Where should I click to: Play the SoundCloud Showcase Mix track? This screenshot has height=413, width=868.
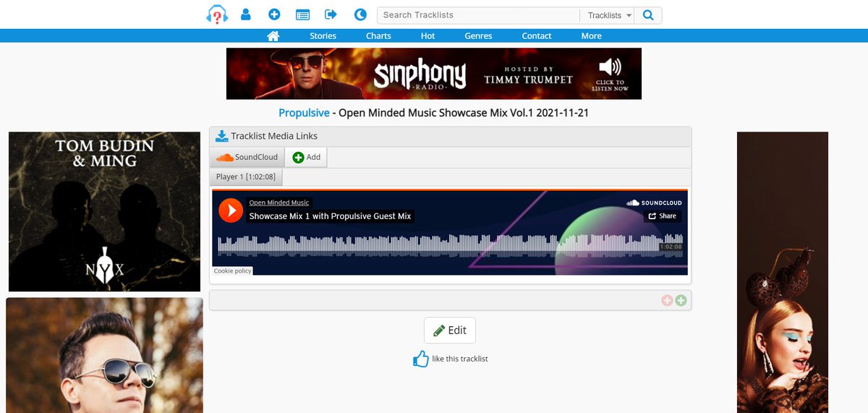pyautogui.click(x=231, y=210)
